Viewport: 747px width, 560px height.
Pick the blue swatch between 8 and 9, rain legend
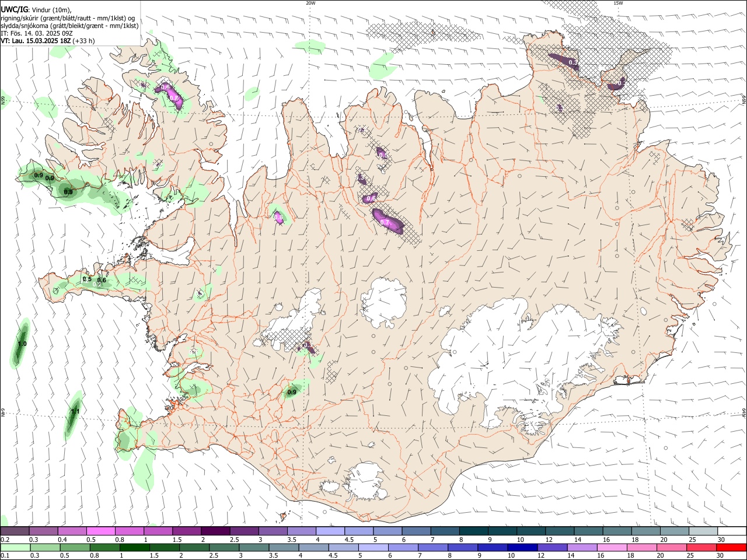(463, 547)
